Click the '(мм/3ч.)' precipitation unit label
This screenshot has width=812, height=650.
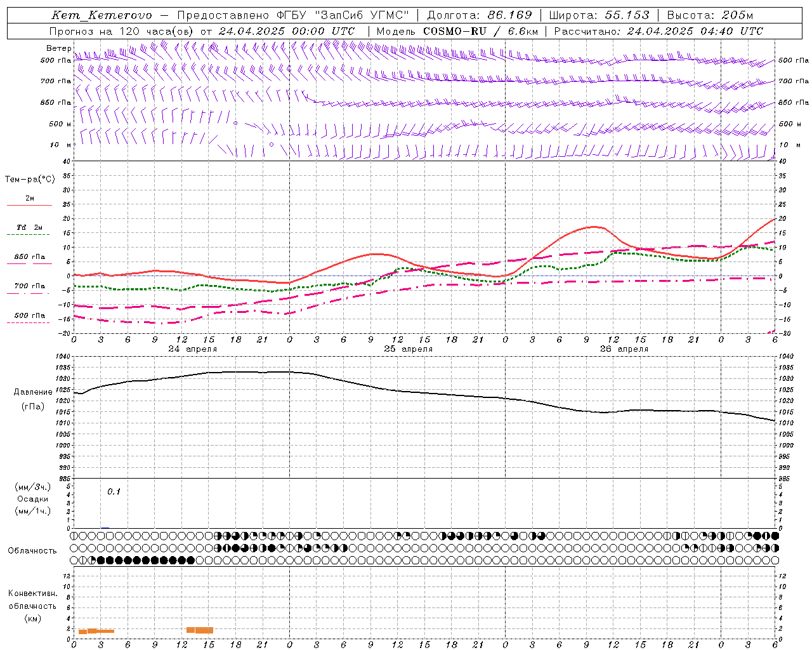click(33, 487)
